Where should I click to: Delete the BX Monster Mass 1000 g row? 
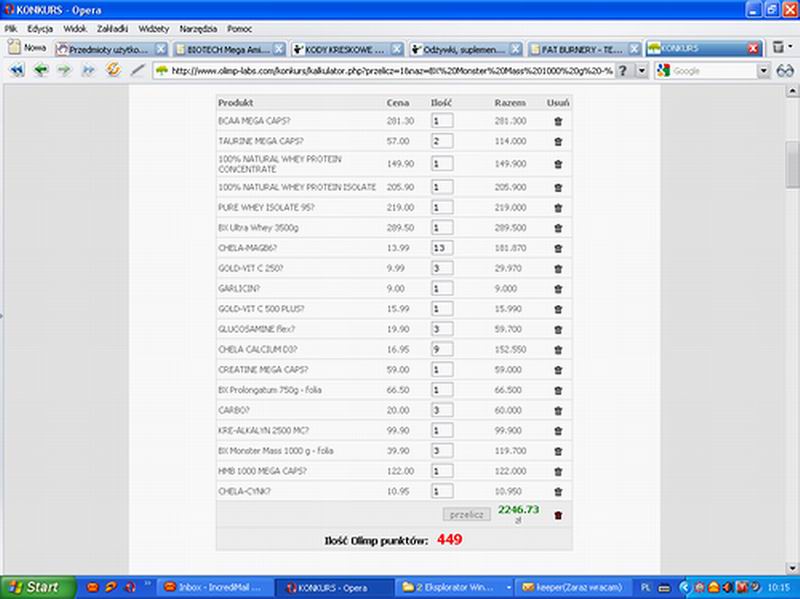(558, 451)
